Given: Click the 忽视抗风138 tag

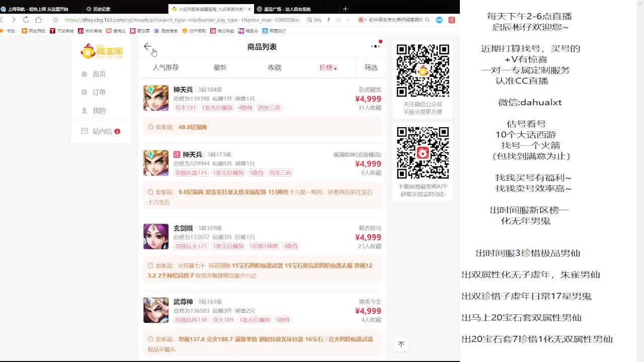Looking at the screenshot, I should pyautogui.click(x=191, y=320).
